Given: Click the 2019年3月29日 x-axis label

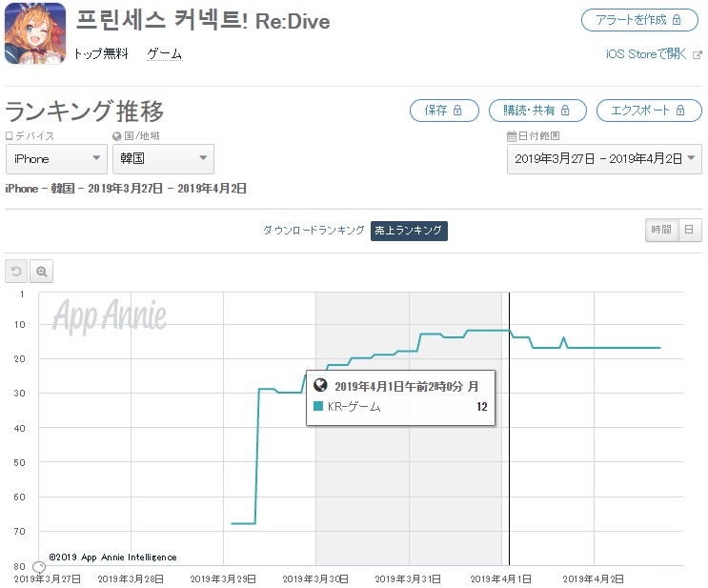Looking at the screenshot, I should (223, 579).
